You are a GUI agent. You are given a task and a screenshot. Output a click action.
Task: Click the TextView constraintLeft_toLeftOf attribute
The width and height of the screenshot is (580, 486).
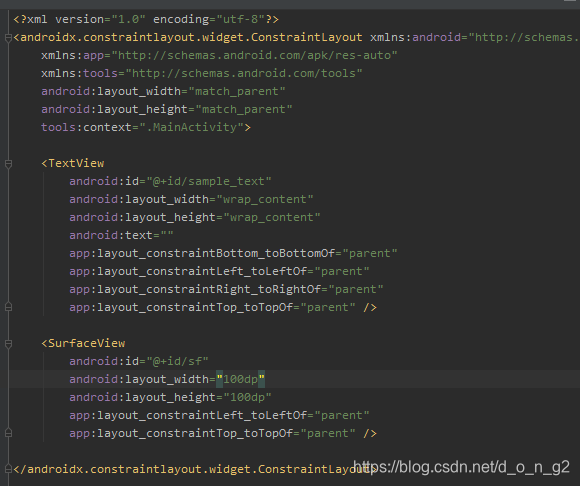219,271
